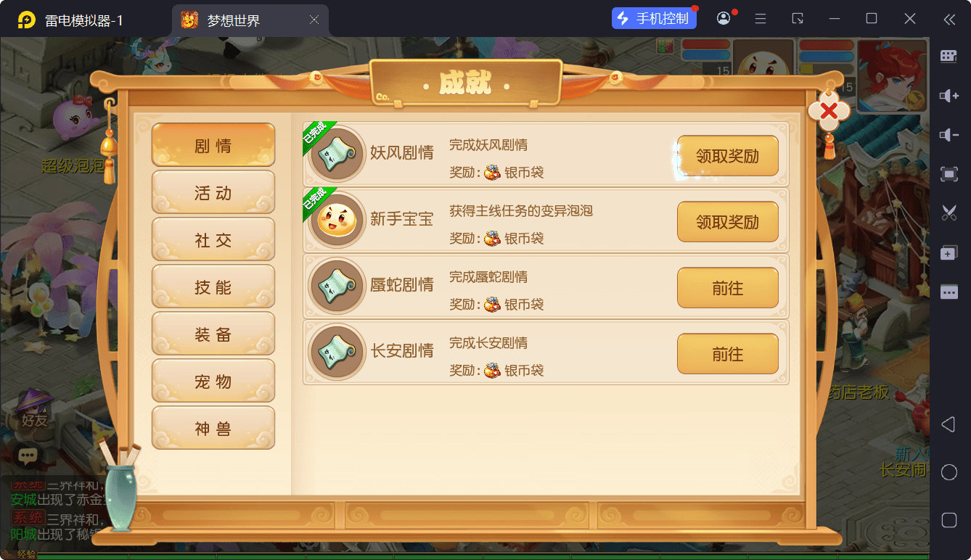
Task: Click the Android home circle button
Action: click(x=949, y=472)
